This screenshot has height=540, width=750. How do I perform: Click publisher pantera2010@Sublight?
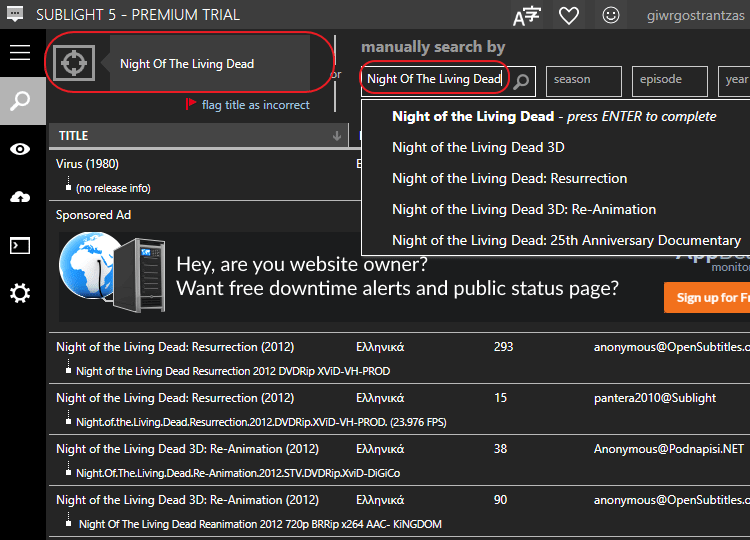(655, 398)
